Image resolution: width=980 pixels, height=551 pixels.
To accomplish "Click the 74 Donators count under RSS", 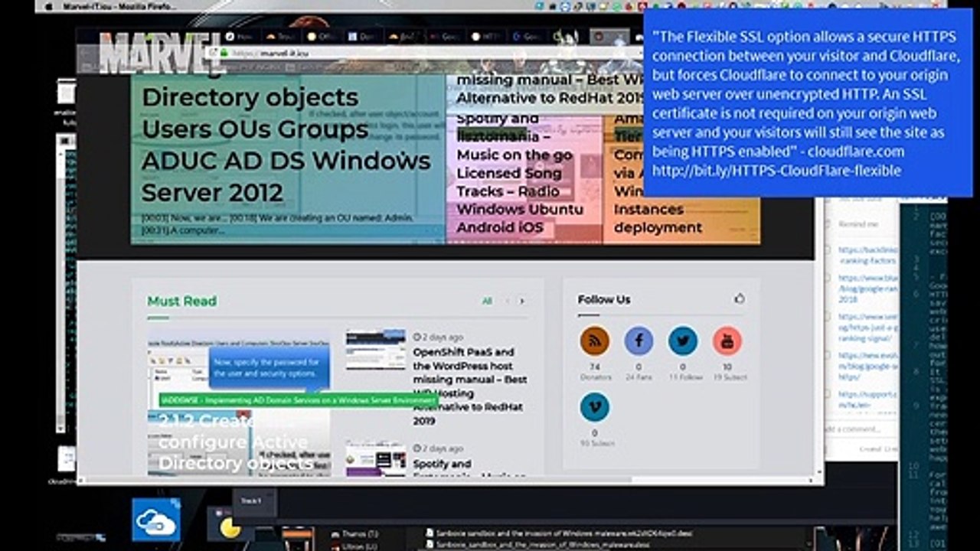I will 595,372.
